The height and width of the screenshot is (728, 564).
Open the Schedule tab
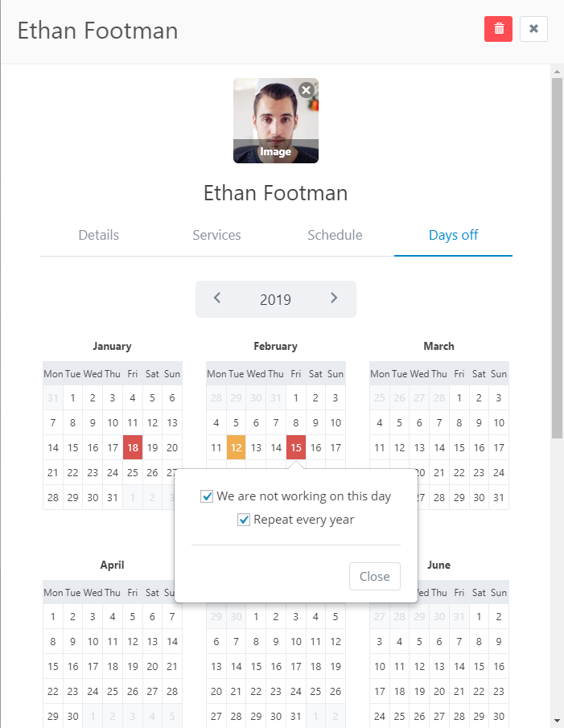click(x=335, y=235)
